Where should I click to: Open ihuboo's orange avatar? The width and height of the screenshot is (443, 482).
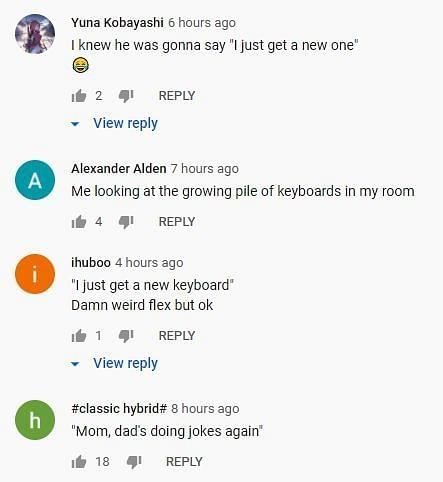click(35, 274)
